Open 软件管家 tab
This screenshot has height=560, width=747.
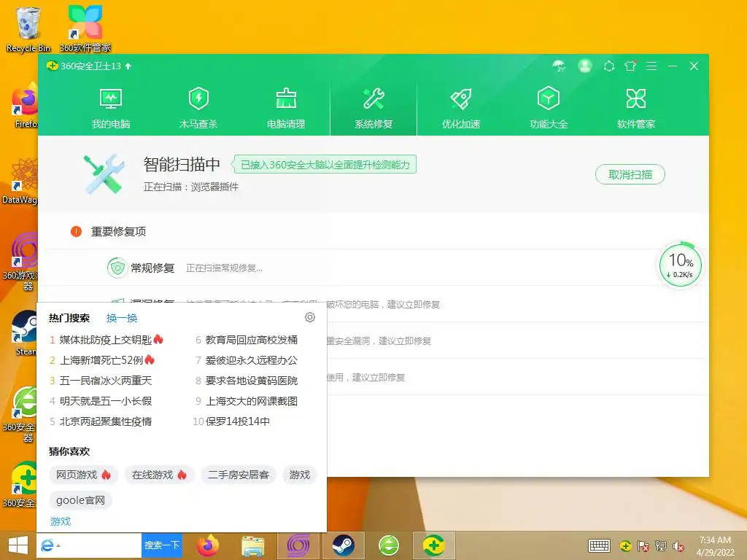[x=636, y=109]
